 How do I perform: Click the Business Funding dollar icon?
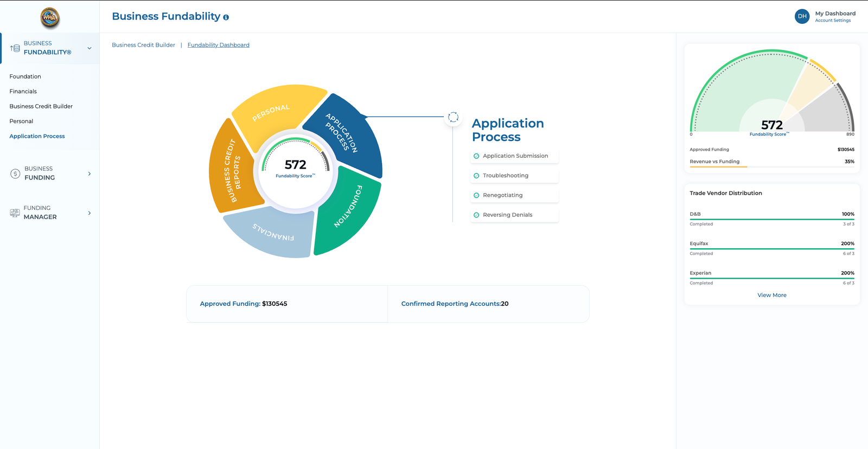(15, 174)
